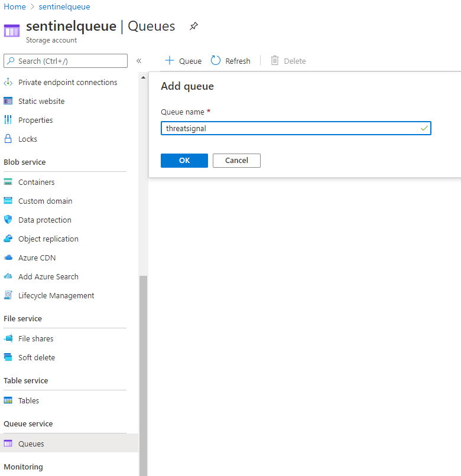Click the Tables grid icon
The height and width of the screenshot is (476, 461).
pos(8,400)
